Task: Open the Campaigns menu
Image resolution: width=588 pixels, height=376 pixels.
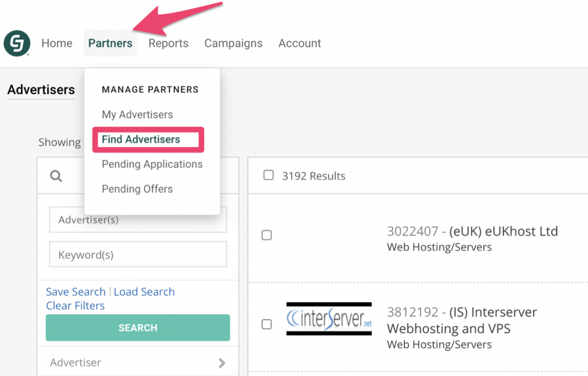Action: pyautogui.click(x=233, y=43)
